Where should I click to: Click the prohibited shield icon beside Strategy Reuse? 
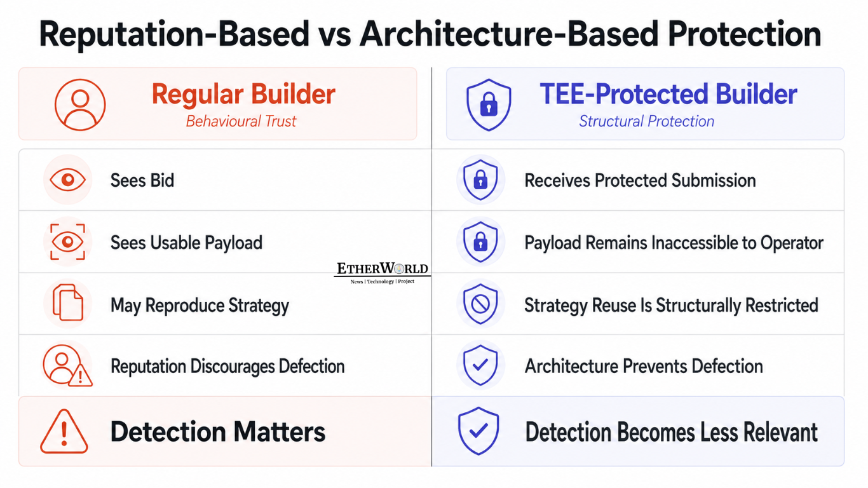tap(480, 304)
